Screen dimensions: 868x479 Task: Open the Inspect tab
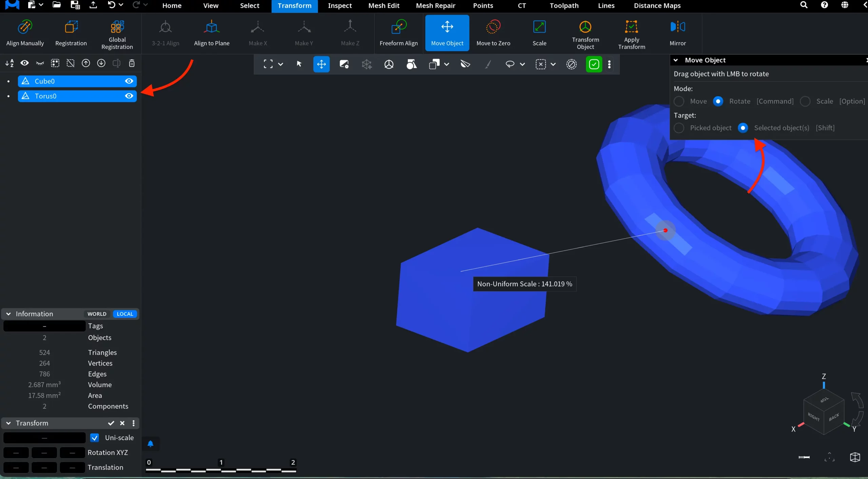coord(340,6)
